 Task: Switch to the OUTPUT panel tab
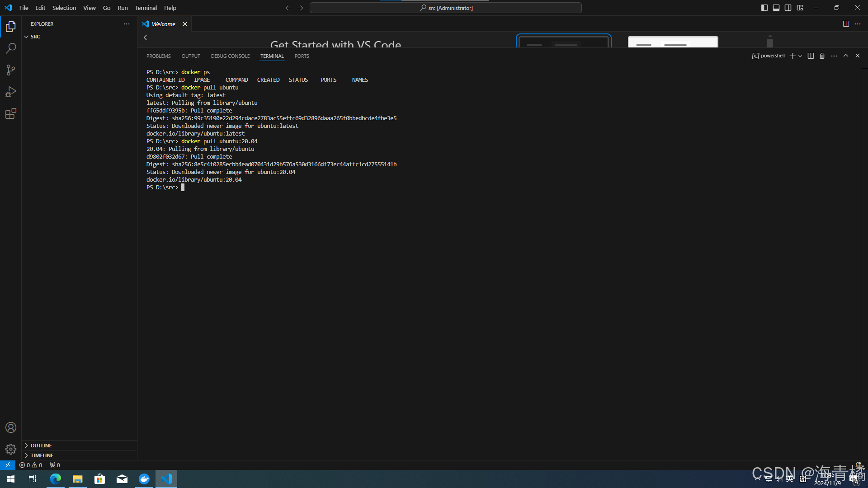click(x=191, y=56)
